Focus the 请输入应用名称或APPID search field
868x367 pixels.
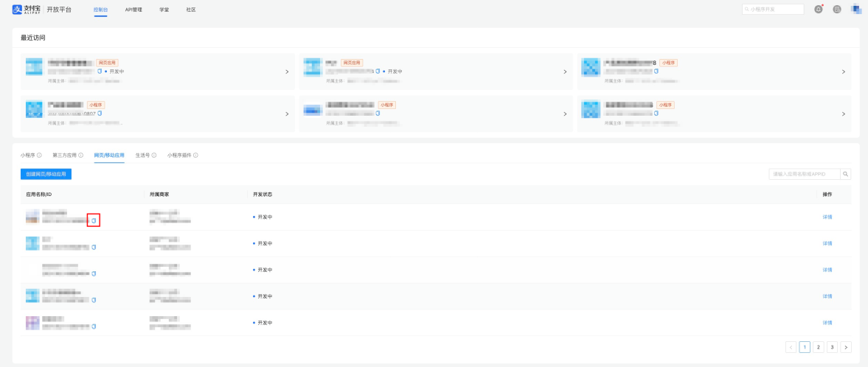tap(805, 174)
